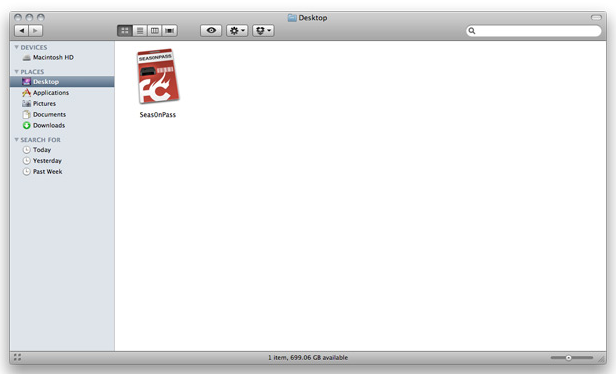The height and width of the screenshot is (374, 616).
Task: Show files from Today
Action: pos(62,150)
